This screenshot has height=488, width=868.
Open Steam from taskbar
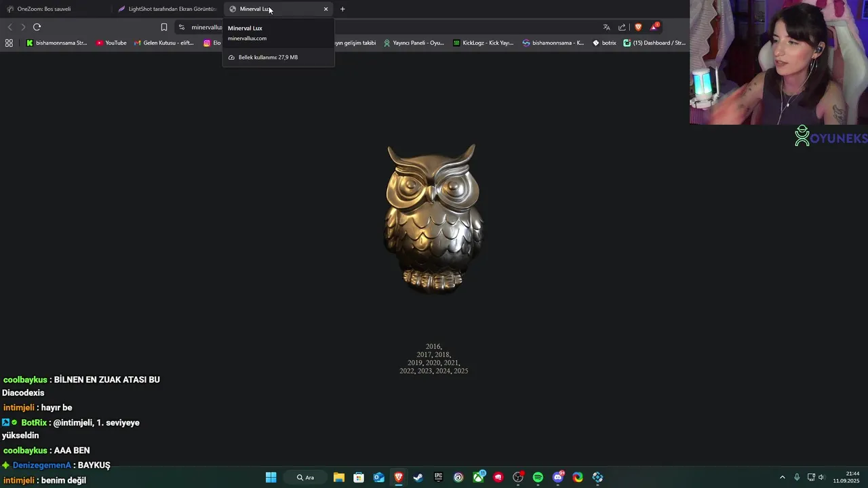418,477
